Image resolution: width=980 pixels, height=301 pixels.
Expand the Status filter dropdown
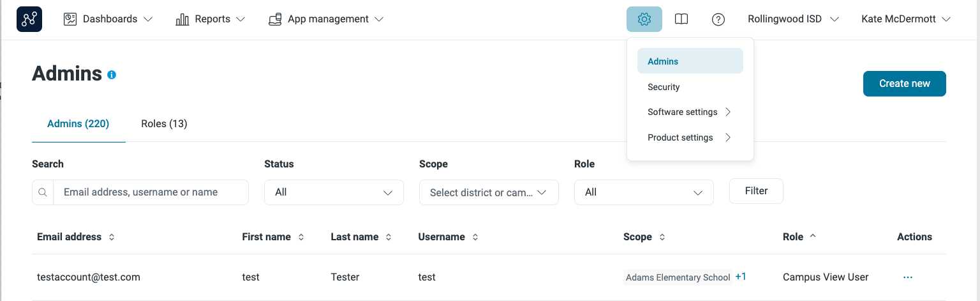point(334,192)
